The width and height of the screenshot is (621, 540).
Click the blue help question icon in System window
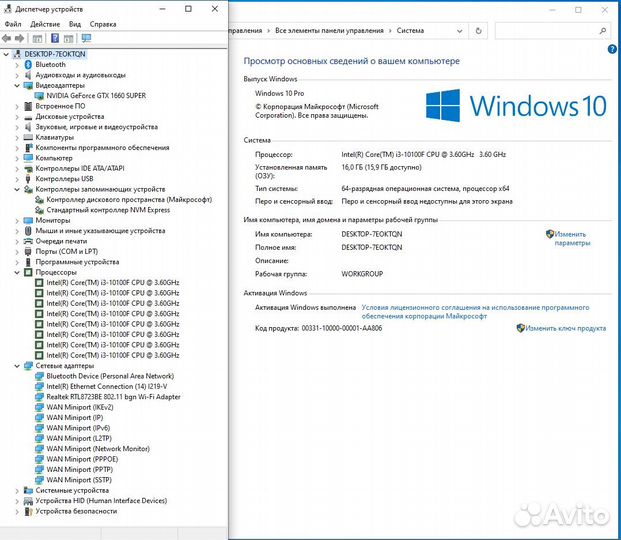pyautogui.click(x=612, y=49)
